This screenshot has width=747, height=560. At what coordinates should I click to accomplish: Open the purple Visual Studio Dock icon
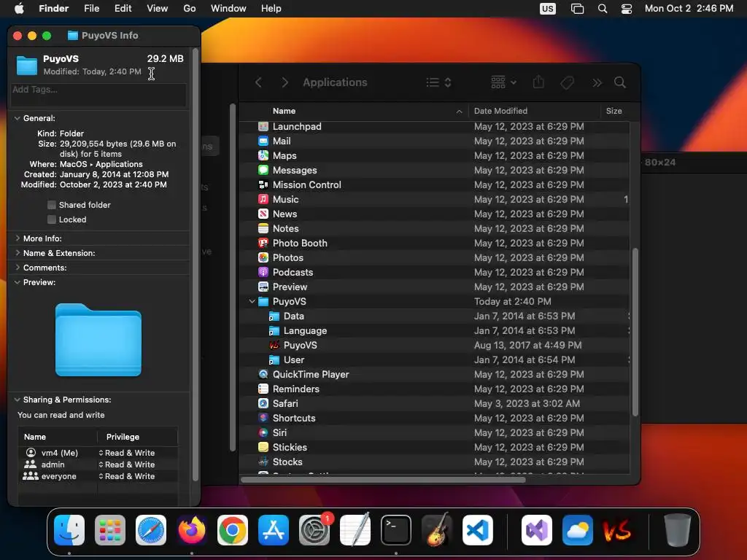tap(536, 530)
